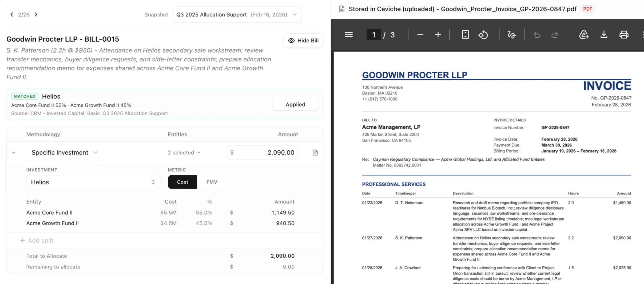The width and height of the screenshot is (644, 284).
Task: Select the Cost metric tab
Action: click(182, 182)
